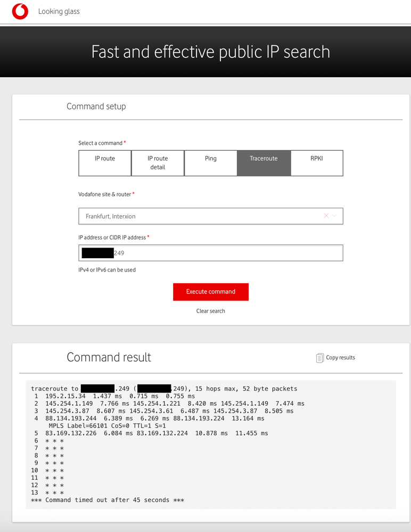
Task: Click 'Vodafone site & router' label
Action: pos(105,194)
